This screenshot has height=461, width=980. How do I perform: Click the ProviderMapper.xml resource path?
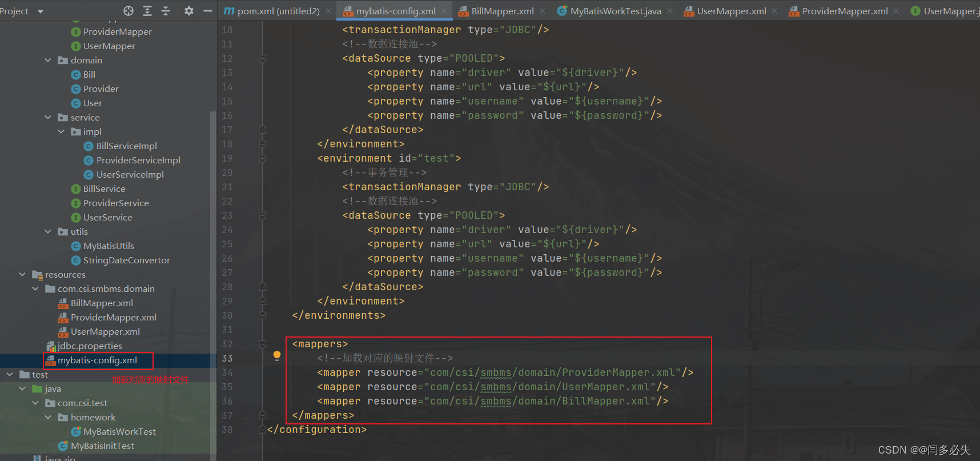click(x=552, y=372)
